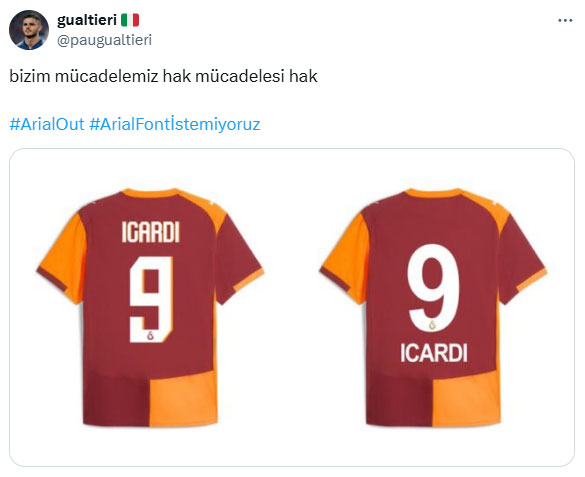Open the #ArialFontİstemiyoruz hashtag
Image resolution: width=585 pixels, height=477 pixels.
point(175,124)
